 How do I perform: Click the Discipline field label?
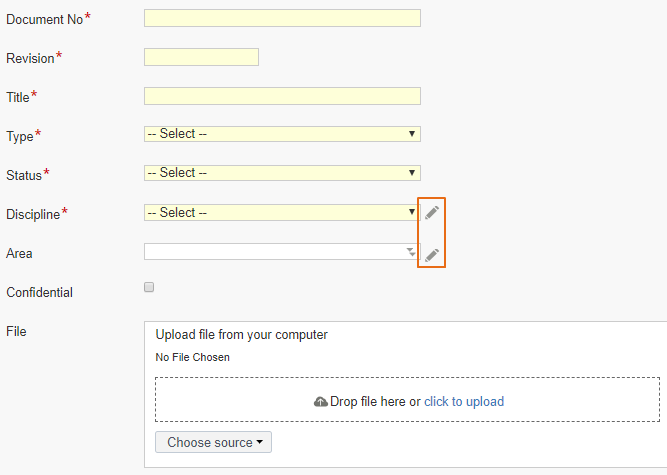click(33, 214)
